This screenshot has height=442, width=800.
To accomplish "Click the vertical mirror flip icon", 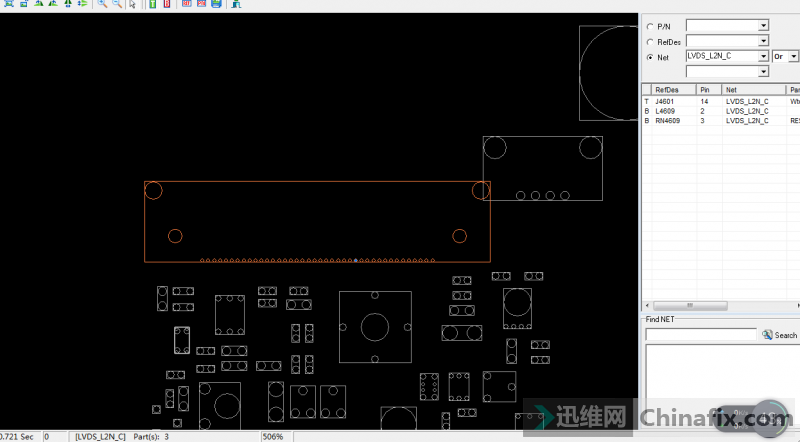I will tap(68, 4).
